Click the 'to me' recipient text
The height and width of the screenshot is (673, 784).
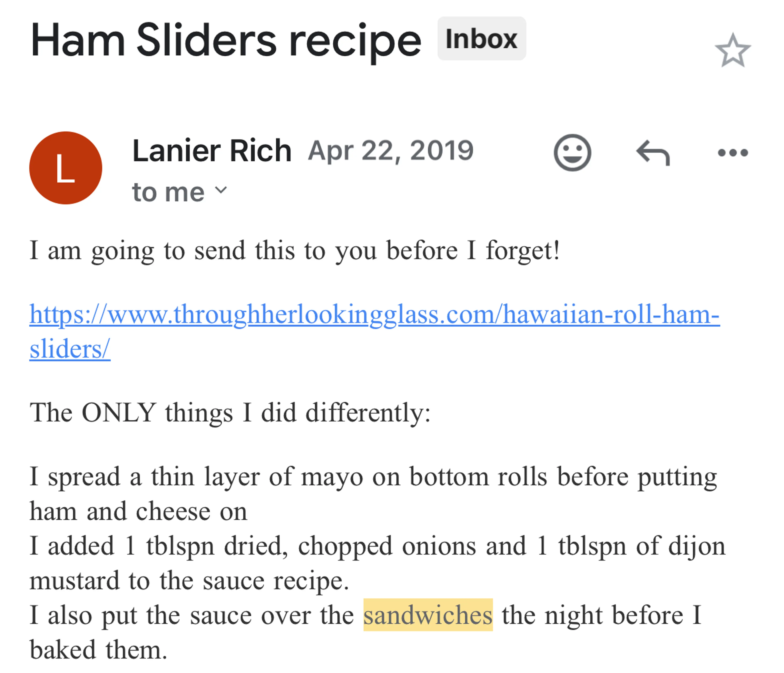click(168, 192)
